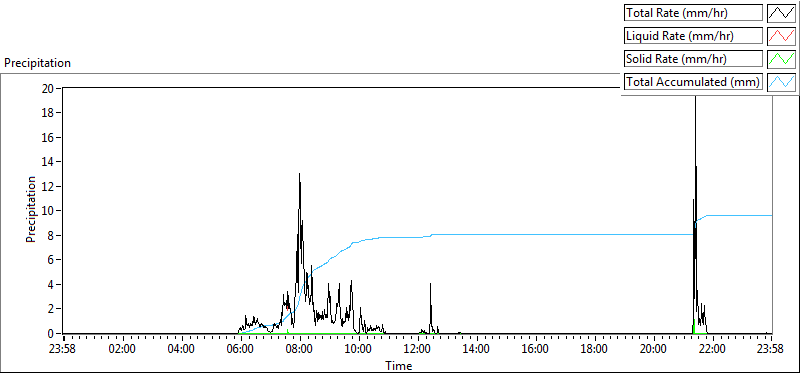This screenshot has width=800, height=373.
Task: Select the Solid Rate (mm/hr) legend label
Action: point(693,59)
